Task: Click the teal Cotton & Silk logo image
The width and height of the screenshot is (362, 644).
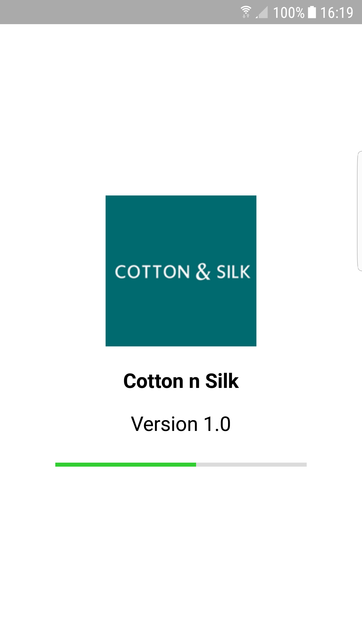Action: coord(181,271)
